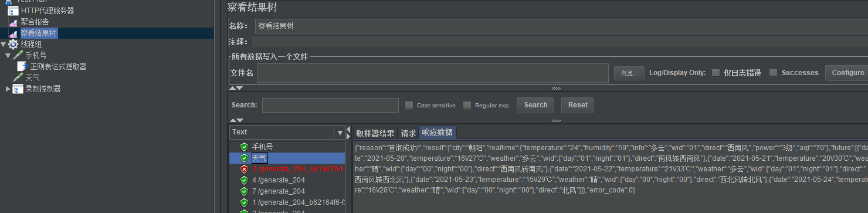Click split-pane collapse arrows above Search row
This screenshot has width=868, height=213.
tap(236, 89)
